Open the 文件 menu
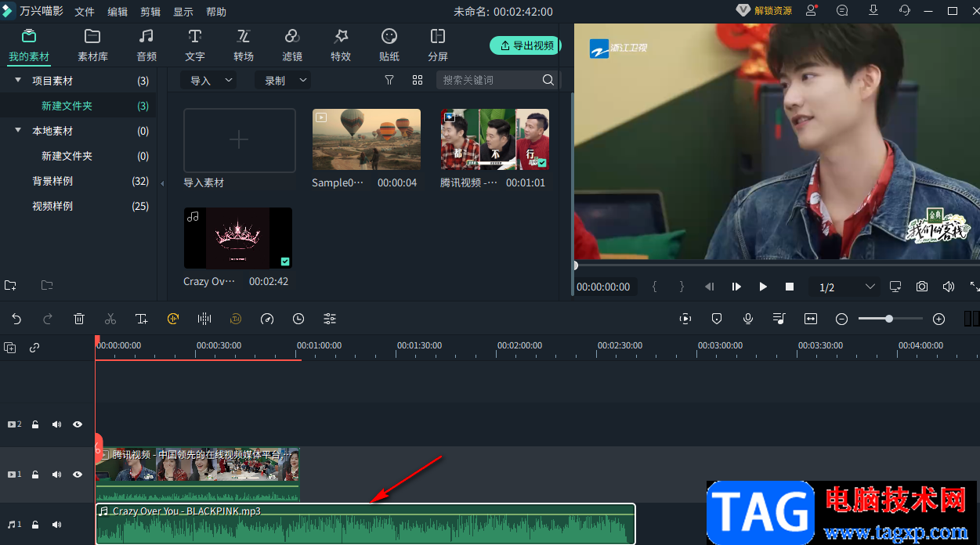This screenshot has height=545, width=980. coord(85,12)
